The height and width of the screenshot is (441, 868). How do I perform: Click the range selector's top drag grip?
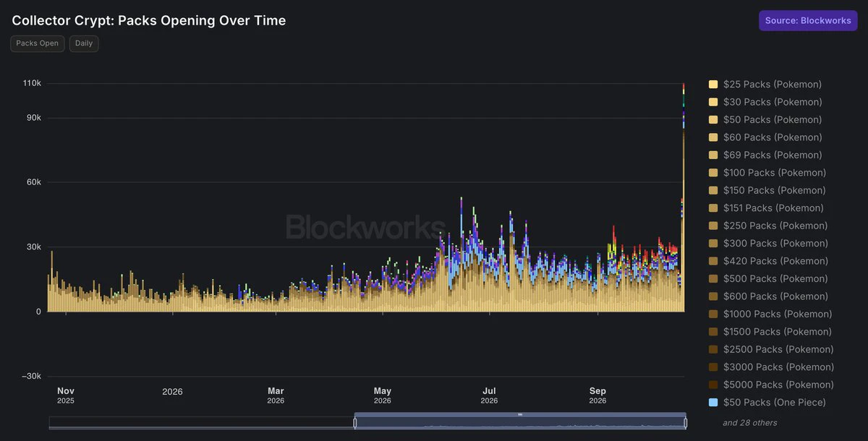coord(520,414)
